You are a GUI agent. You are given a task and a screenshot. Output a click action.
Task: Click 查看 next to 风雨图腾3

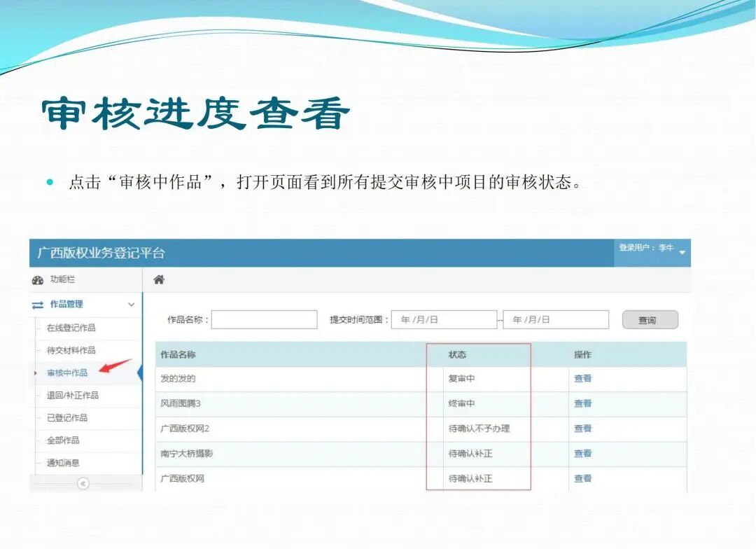pos(582,403)
